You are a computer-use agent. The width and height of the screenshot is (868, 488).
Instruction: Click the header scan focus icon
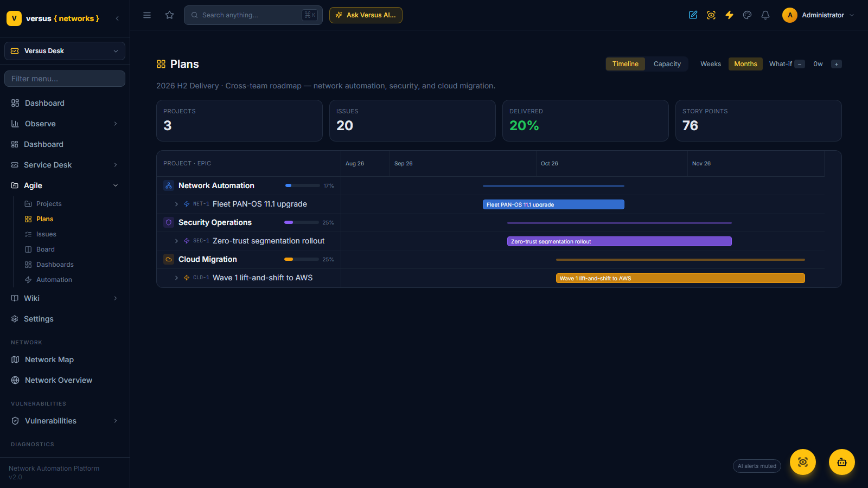click(x=711, y=15)
